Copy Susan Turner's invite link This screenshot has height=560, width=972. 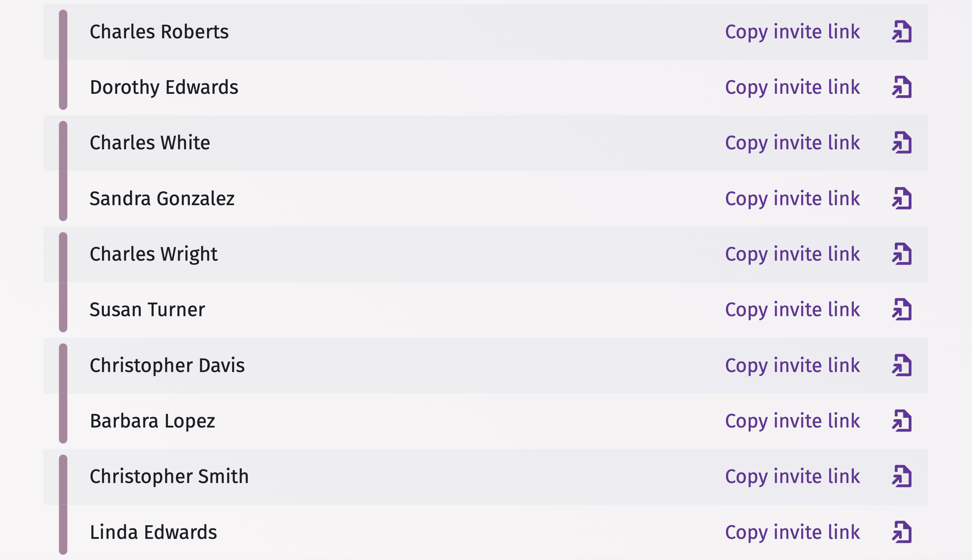[x=792, y=310]
